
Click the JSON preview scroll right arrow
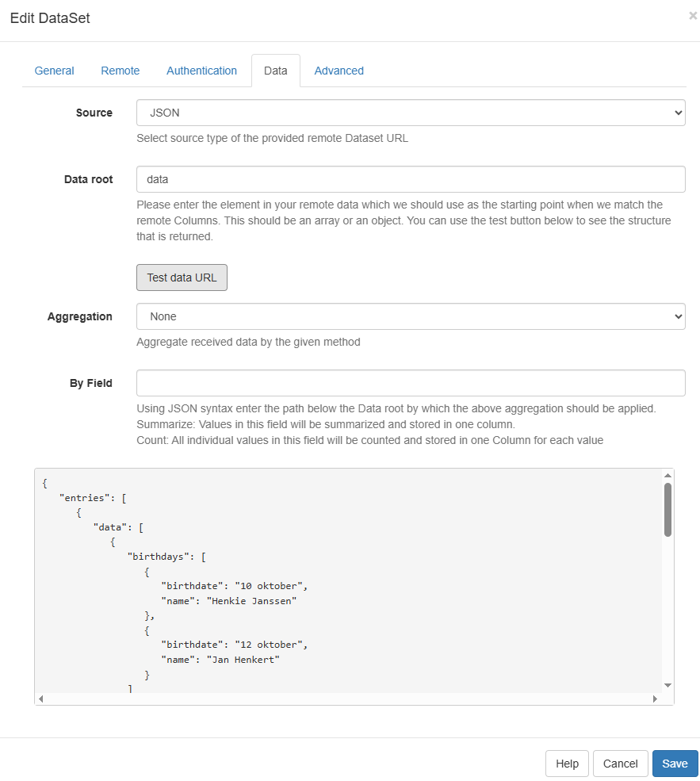point(655,699)
